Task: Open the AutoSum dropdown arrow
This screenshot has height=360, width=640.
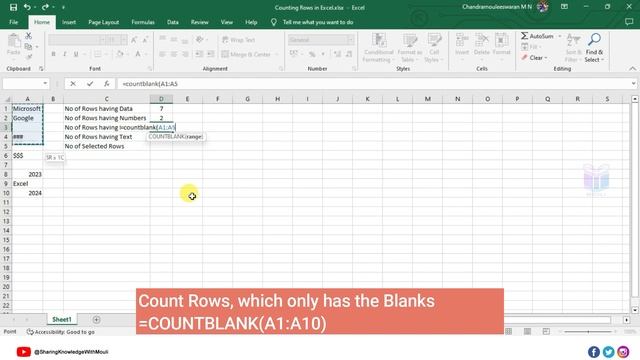Action: tap(560, 36)
